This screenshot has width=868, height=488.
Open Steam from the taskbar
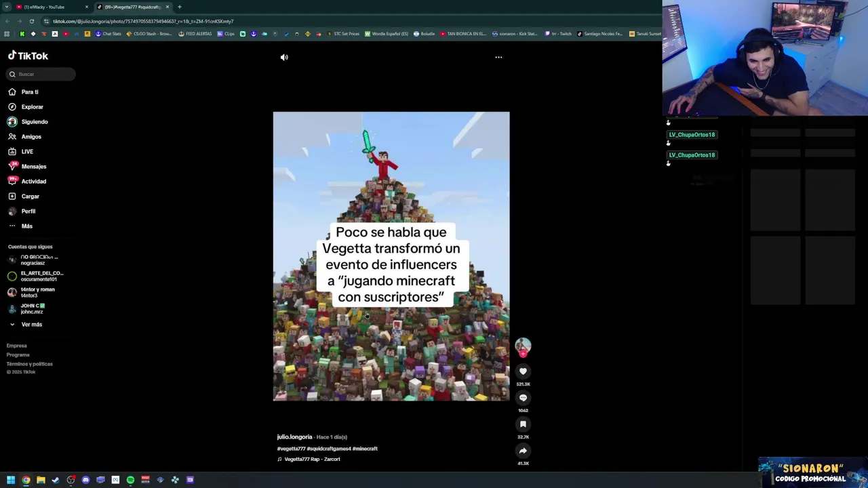(56, 480)
